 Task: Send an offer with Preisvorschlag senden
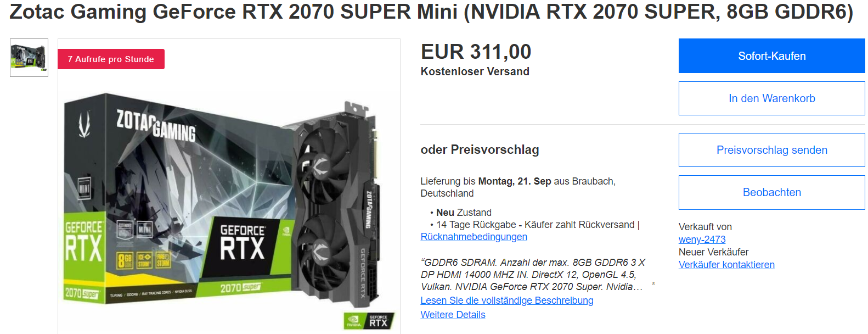(x=771, y=150)
